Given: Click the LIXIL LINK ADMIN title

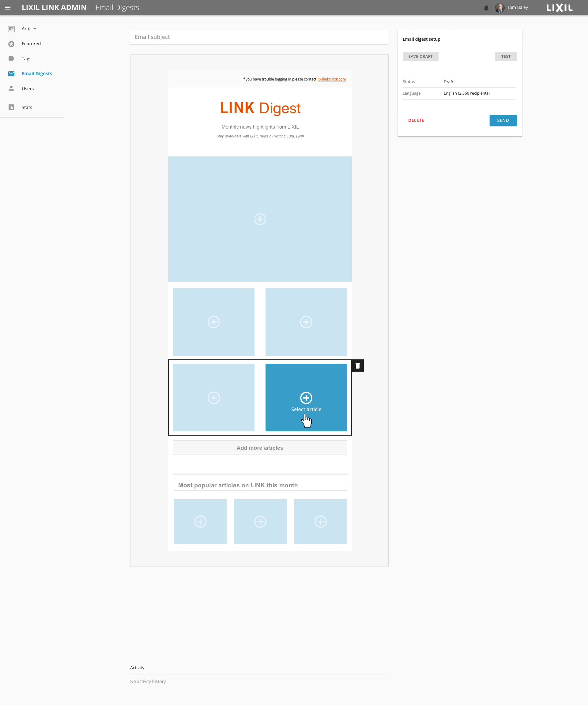Looking at the screenshot, I should [x=54, y=8].
